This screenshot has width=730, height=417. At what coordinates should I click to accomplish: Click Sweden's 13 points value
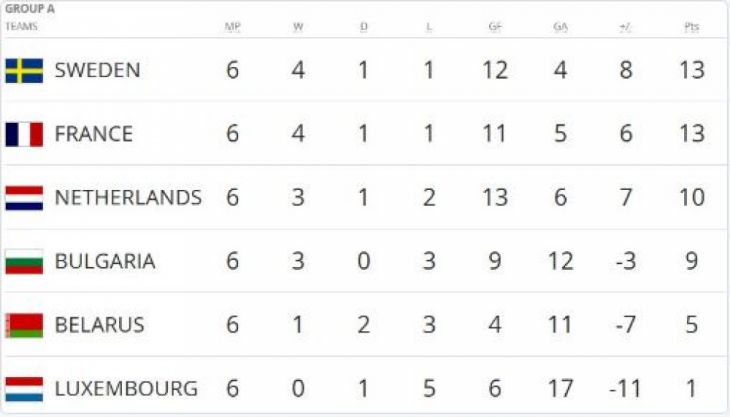[691, 70]
